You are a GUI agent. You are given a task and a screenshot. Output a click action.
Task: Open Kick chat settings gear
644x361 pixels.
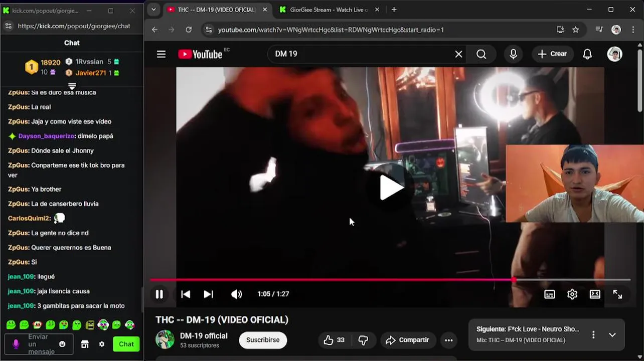[x=102, y=344]
